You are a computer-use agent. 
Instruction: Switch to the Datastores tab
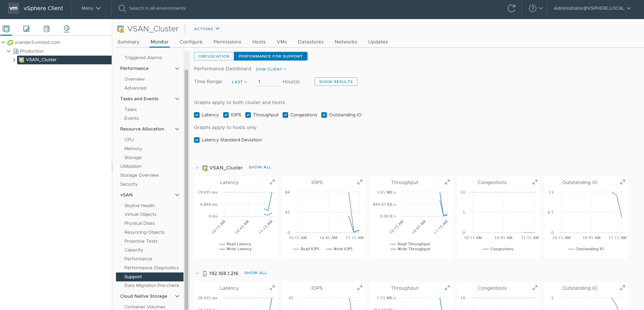pos(311,42)
